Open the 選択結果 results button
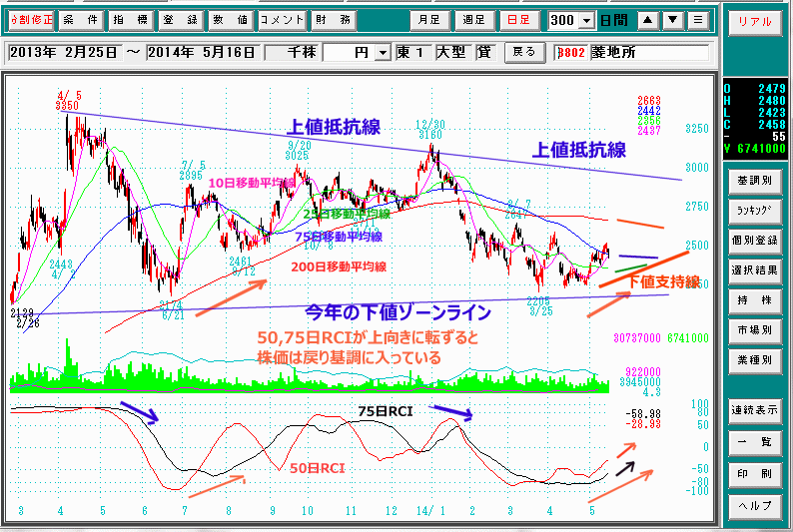Image resolution: width=793 pixels, height=532 pixels. click(755, 270)
